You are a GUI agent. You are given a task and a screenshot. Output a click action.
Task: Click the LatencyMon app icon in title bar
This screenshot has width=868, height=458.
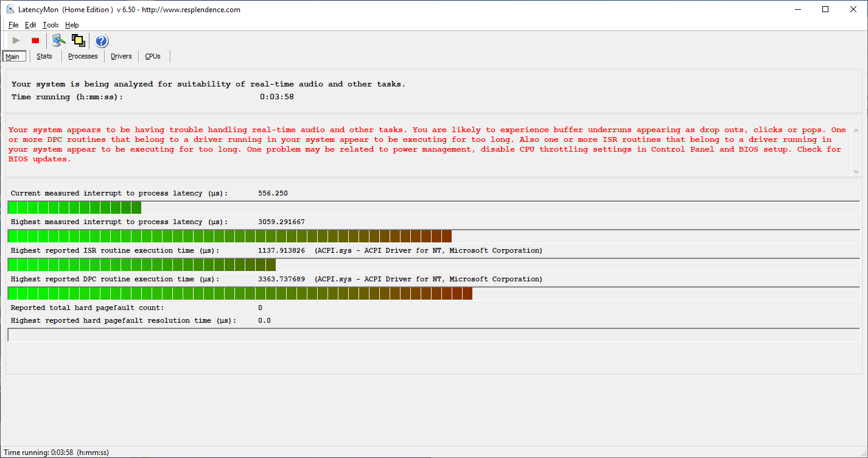[10, 9]
